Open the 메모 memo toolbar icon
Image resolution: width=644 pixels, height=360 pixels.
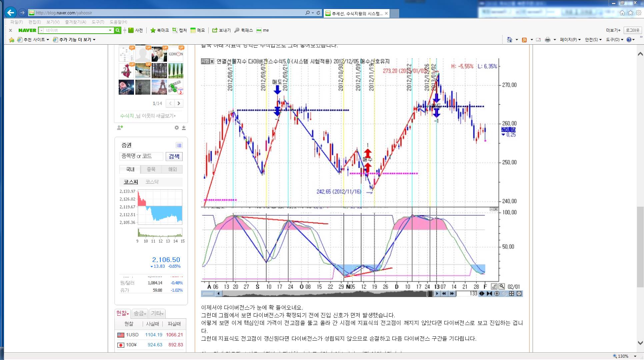197,30
